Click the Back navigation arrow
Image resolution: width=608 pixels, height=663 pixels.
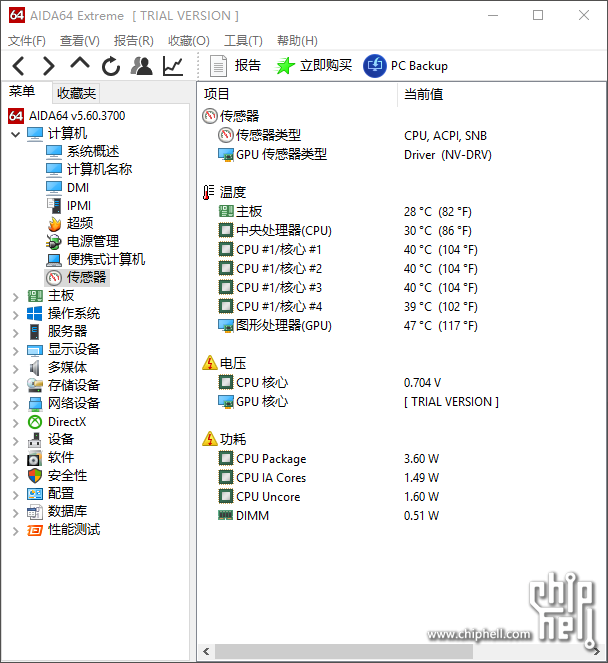19,66
